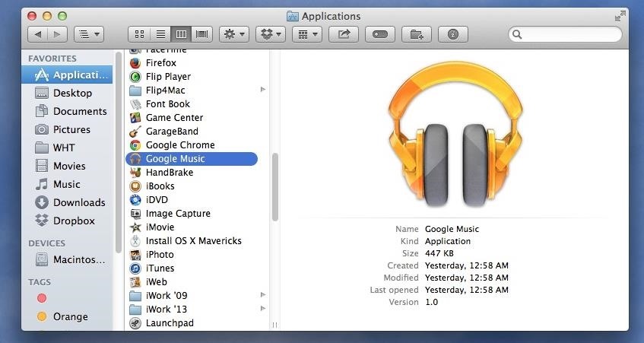
Task: Expand the iWork '09 folder arrow
Action: [x=263, y=295]
